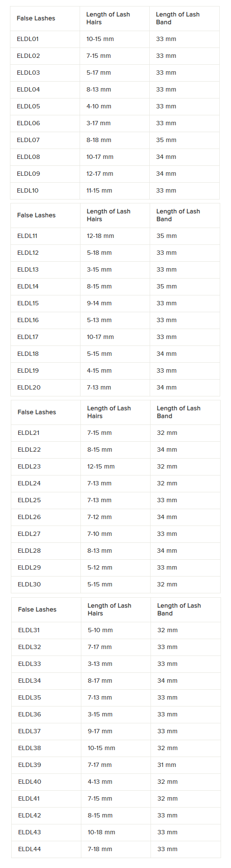Click the ELDL20 product name

click(29, 387)
